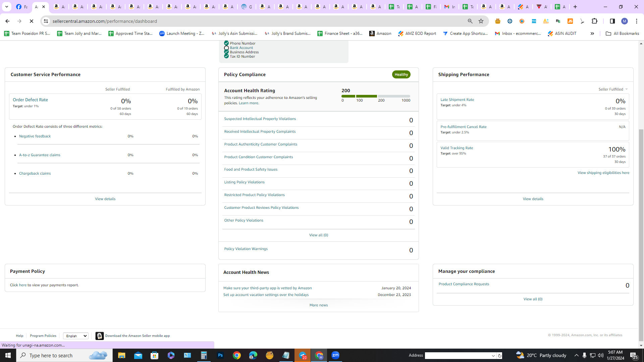Image resolution: width=644 pixels, height=362 pixels.
Task: Open Photoshop from the taskbar
Action: [x=220, y=355]
